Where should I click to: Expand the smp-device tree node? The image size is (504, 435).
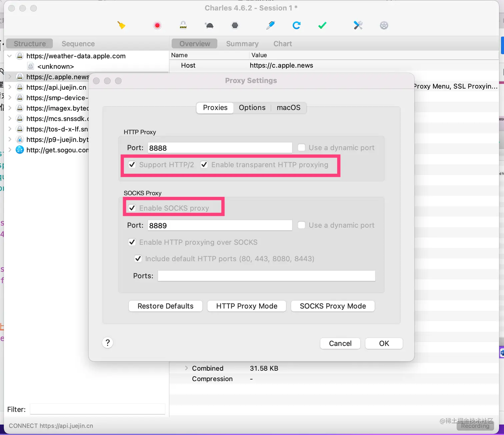10,98
